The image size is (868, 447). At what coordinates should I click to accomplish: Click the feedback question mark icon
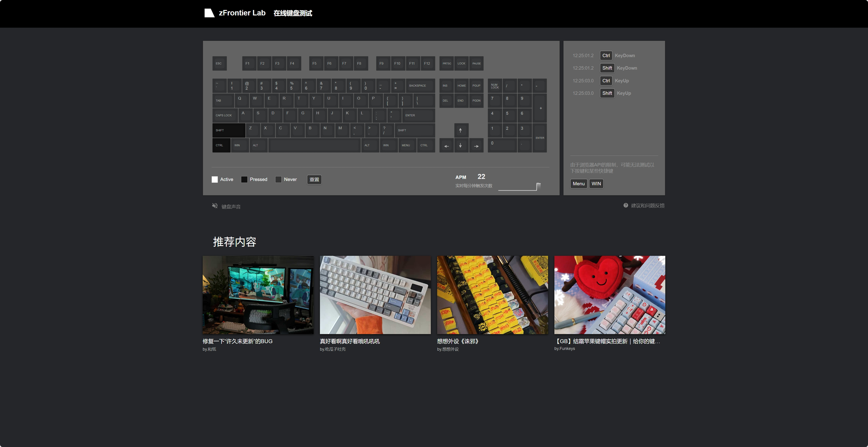625,205
